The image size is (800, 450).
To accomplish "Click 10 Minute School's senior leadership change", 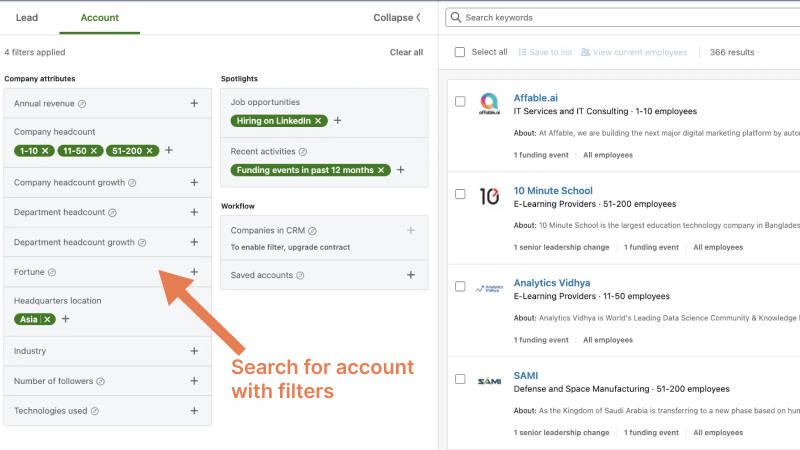I will click(x=561, y=247).
